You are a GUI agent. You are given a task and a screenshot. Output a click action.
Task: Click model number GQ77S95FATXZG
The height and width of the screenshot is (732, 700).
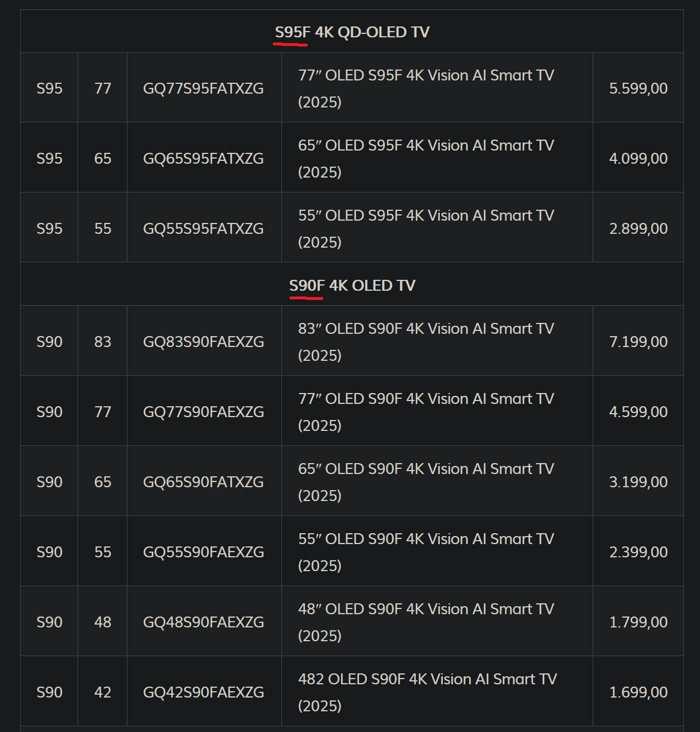click(203, 88)
